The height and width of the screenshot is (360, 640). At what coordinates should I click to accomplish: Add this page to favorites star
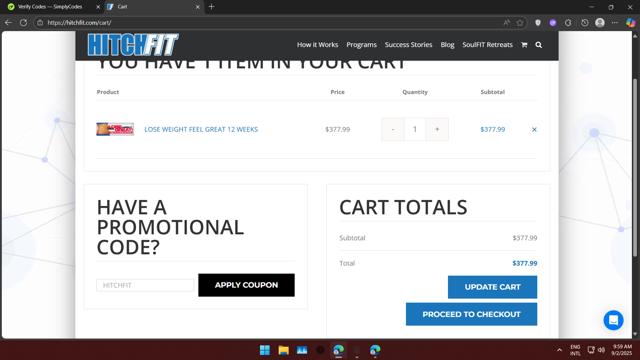520,23
